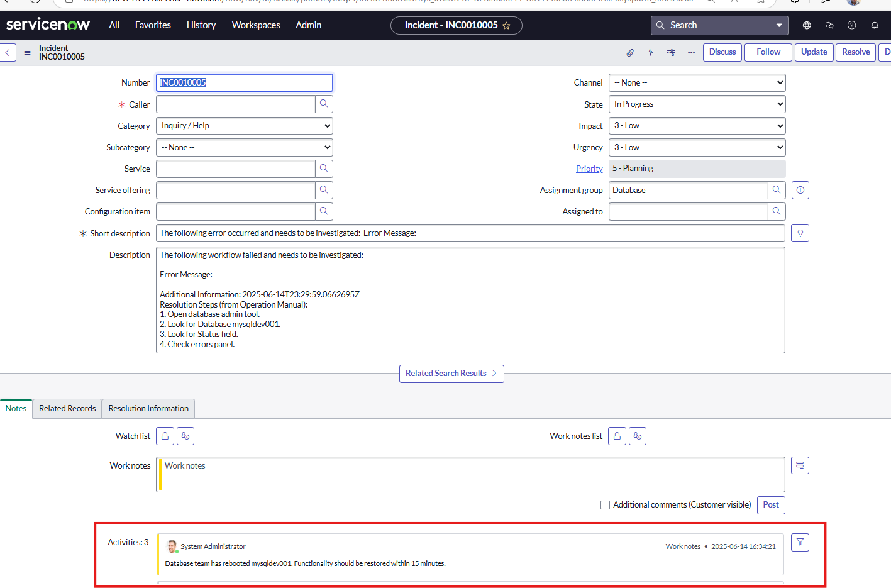This screenshot has height=588, width=891.
Task: Open the History menu
Action: (201, 25)
